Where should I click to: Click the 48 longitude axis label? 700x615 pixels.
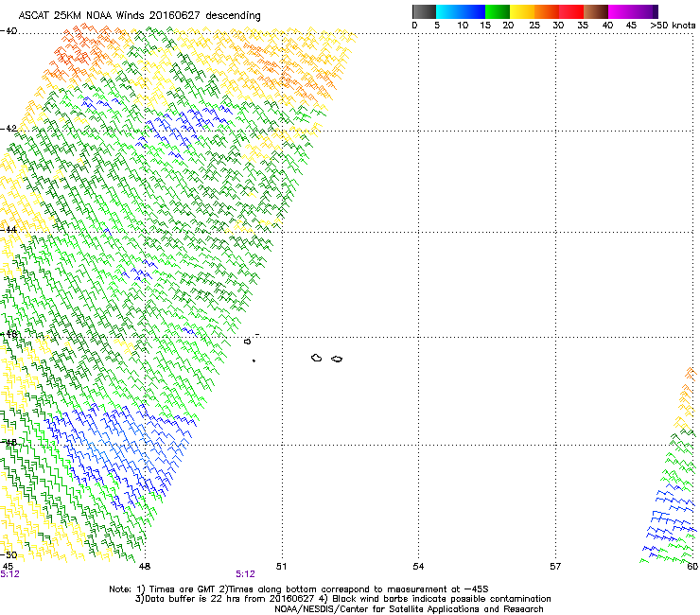click(x=145, y=567)
